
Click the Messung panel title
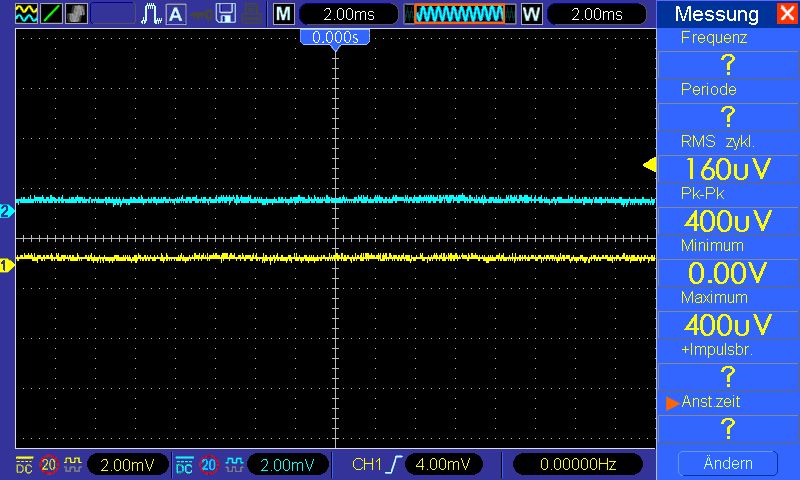coord(716,14)
